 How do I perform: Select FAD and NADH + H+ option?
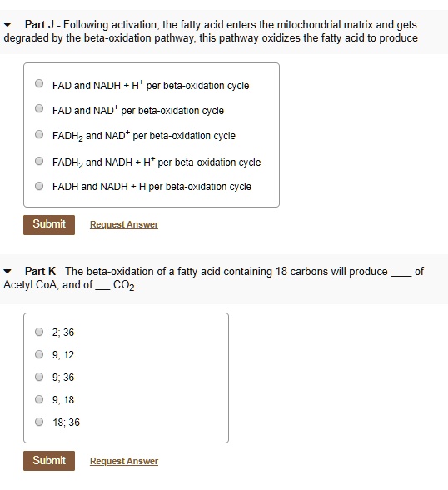(x=39, y=83)
